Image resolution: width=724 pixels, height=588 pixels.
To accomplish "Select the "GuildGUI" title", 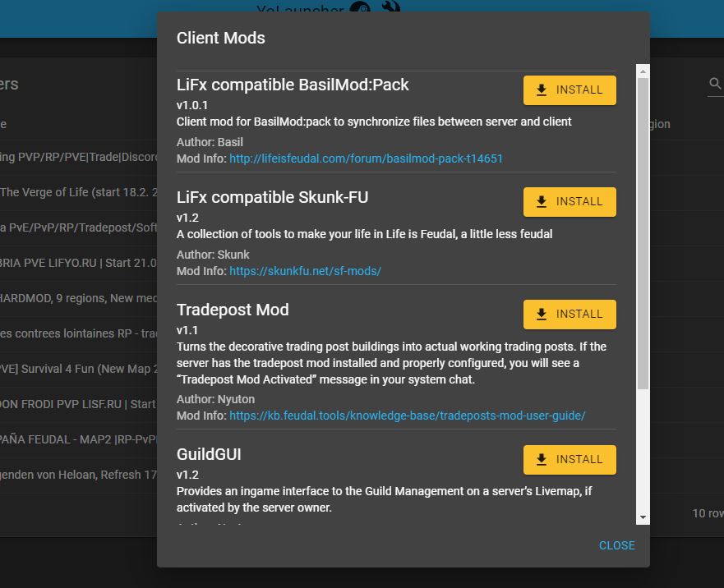I will [209, 455].
